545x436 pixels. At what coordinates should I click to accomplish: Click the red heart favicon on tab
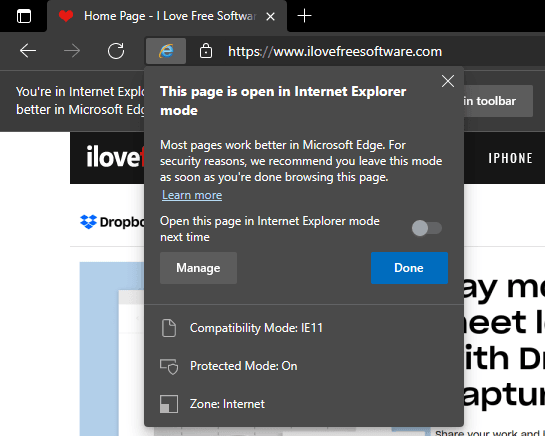(66, 16)
